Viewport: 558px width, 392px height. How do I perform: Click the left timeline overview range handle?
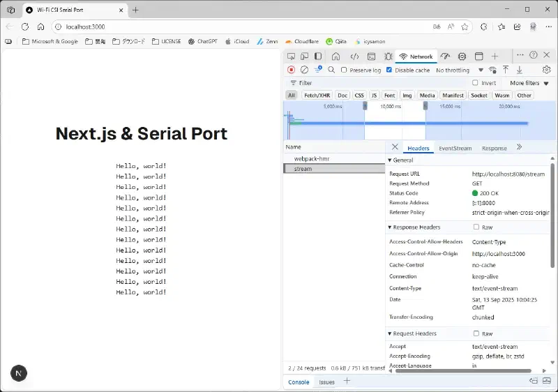[365, 105]
